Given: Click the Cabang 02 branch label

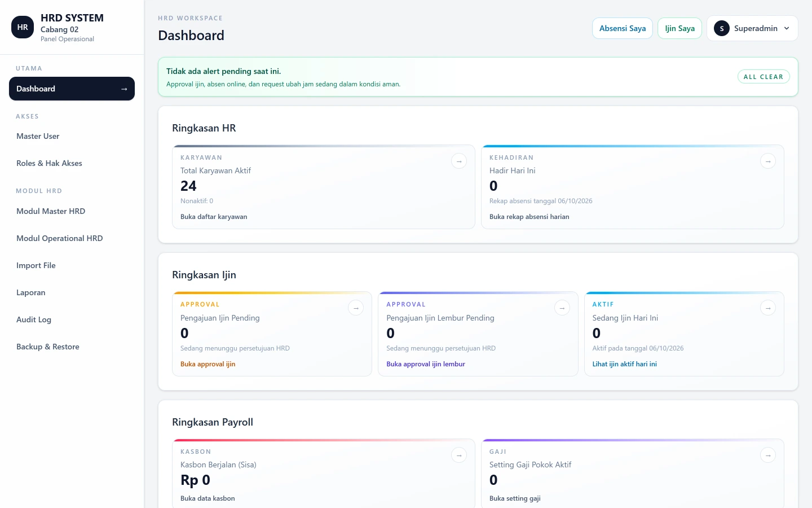Looking at the screenshot, I should [x=59, y=29].
